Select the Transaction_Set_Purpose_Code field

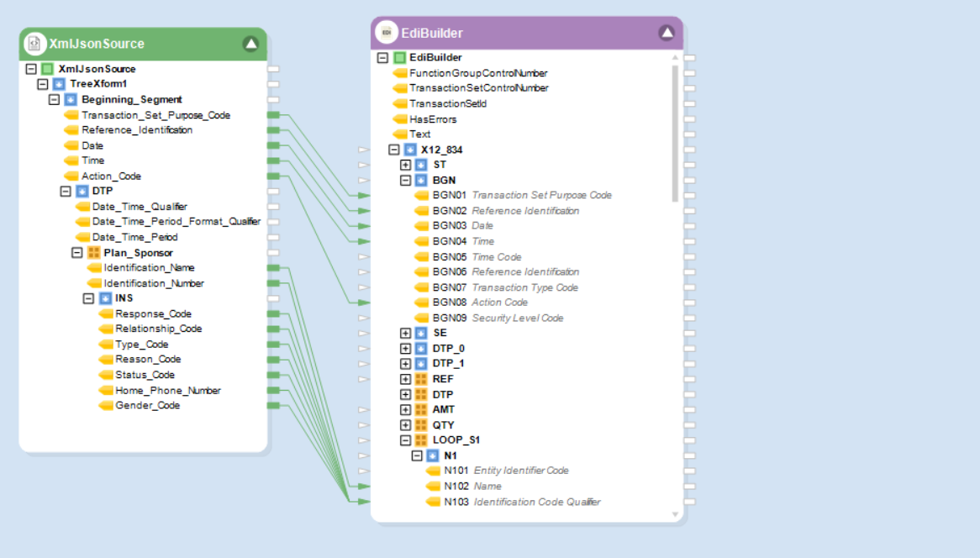coord(155,115)
